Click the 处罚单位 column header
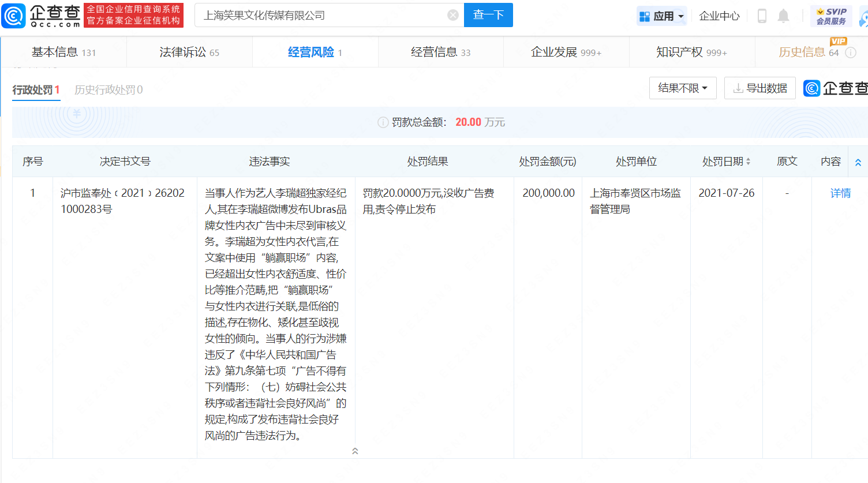The width and height of the screenshot is (868, 483). [636, 162]
